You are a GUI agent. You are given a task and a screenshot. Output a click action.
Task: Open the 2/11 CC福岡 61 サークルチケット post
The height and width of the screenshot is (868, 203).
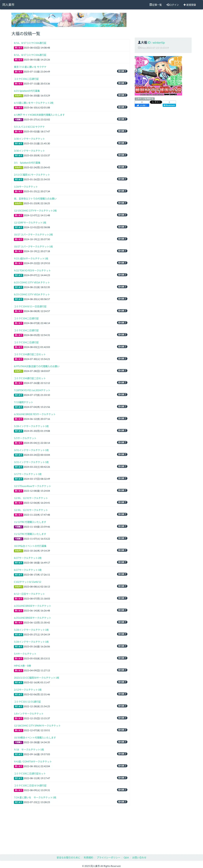32,175
